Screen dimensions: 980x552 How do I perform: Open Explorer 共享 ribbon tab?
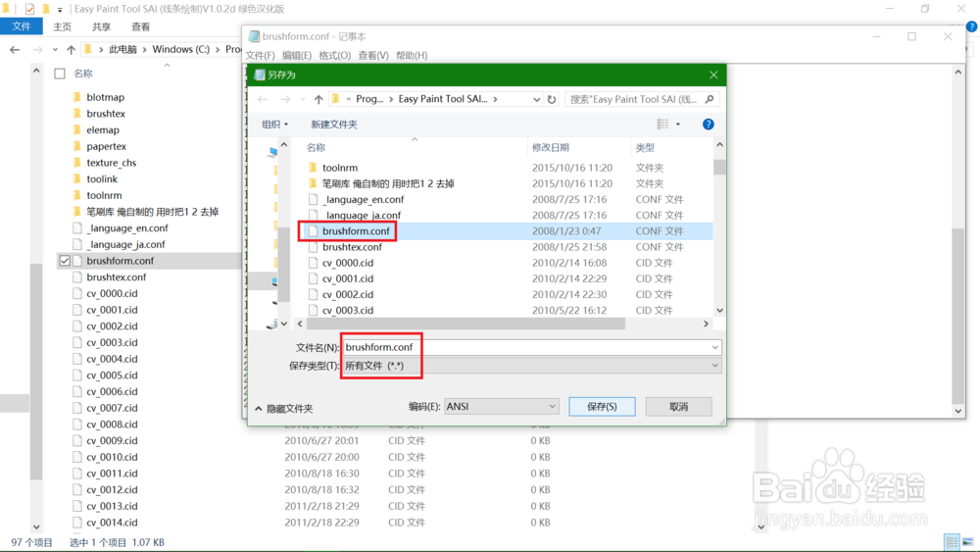point(101,26)
